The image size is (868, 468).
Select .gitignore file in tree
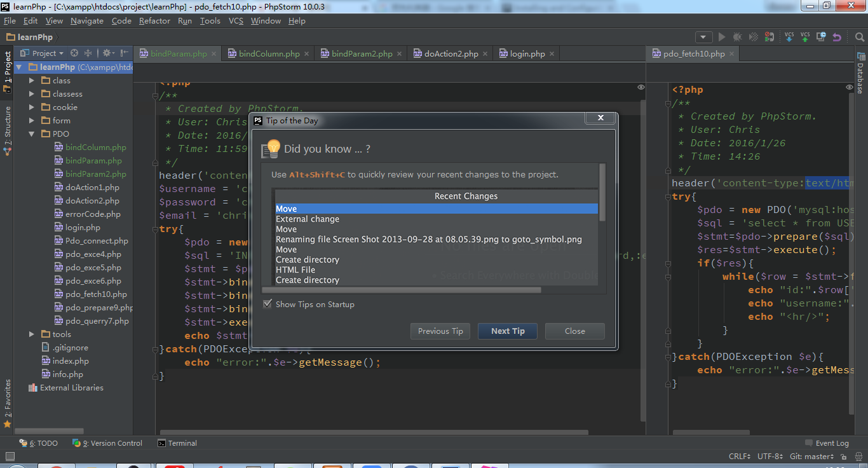click(65, 348)
